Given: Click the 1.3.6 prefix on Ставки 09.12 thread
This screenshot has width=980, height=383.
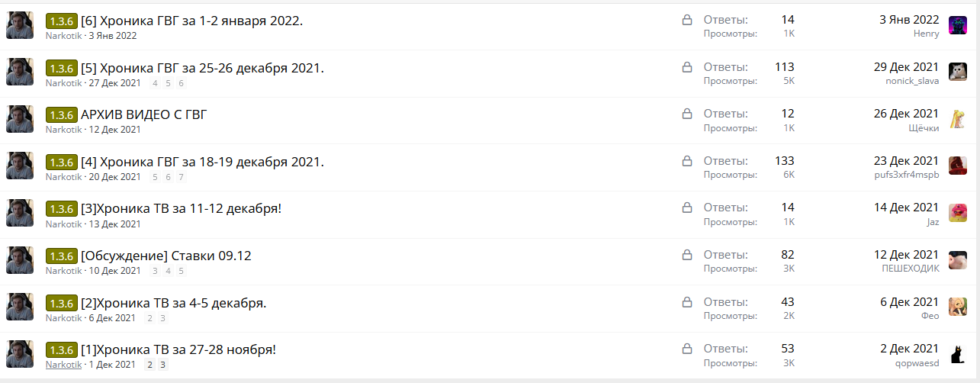Looking at the screenshot, I should click(x=61, y=256).
